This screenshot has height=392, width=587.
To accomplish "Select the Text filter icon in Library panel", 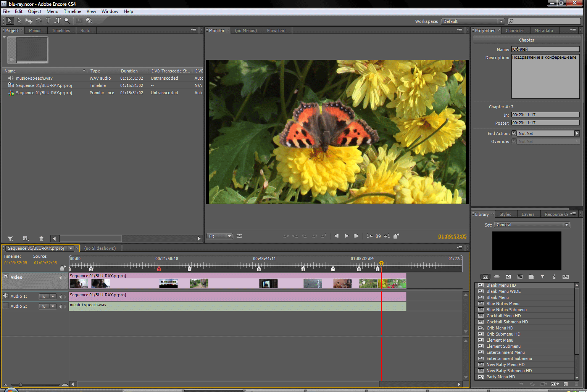I will pyautogui.click(x=542, y=277).
